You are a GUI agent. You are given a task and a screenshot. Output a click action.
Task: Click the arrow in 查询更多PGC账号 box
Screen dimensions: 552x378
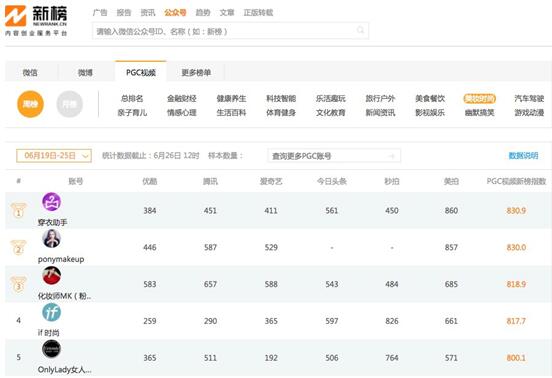(391, 156)
